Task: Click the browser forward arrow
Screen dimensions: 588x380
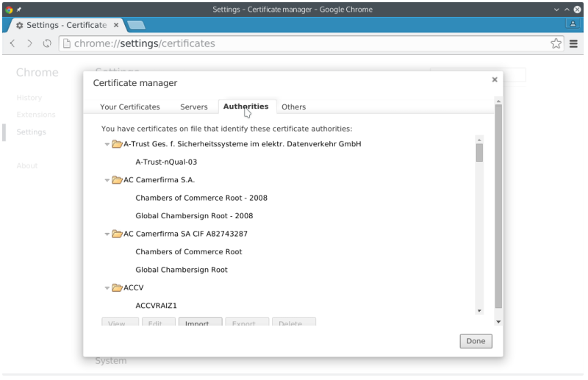Action: pyautogui.click(x=29, y=43)
